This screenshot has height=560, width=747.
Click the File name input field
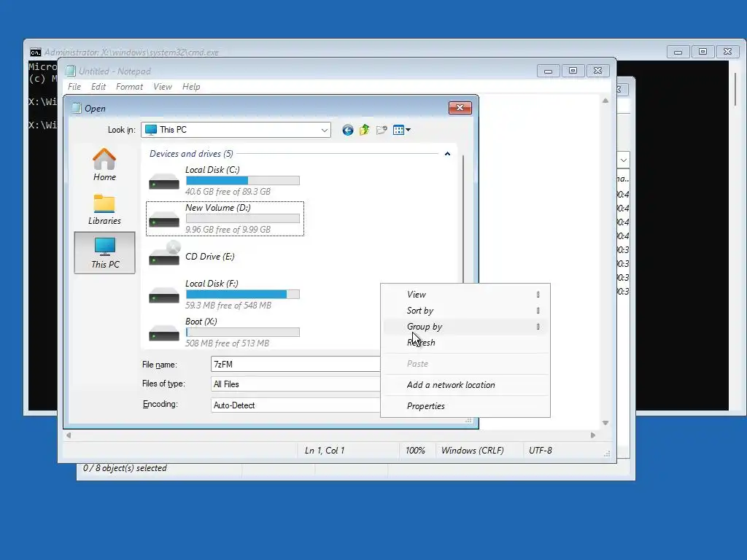tap(295, 365)
